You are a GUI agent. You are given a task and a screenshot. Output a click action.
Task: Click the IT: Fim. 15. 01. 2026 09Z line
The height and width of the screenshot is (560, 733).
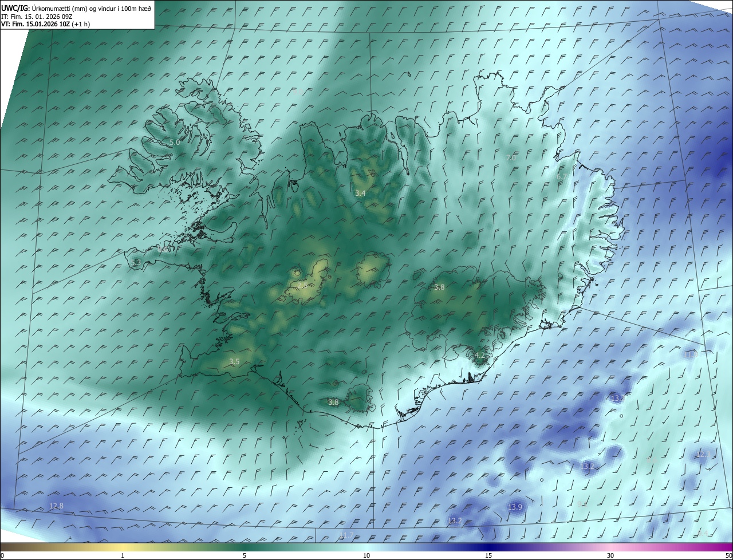[x=36, y=16]
